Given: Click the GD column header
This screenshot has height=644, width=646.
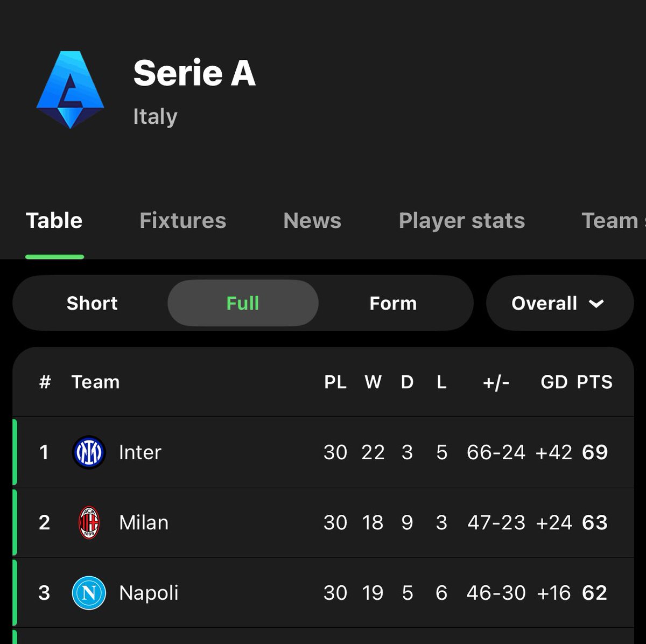Looking at the screenshot, I should pyautogui.click(x=554, y=382).
